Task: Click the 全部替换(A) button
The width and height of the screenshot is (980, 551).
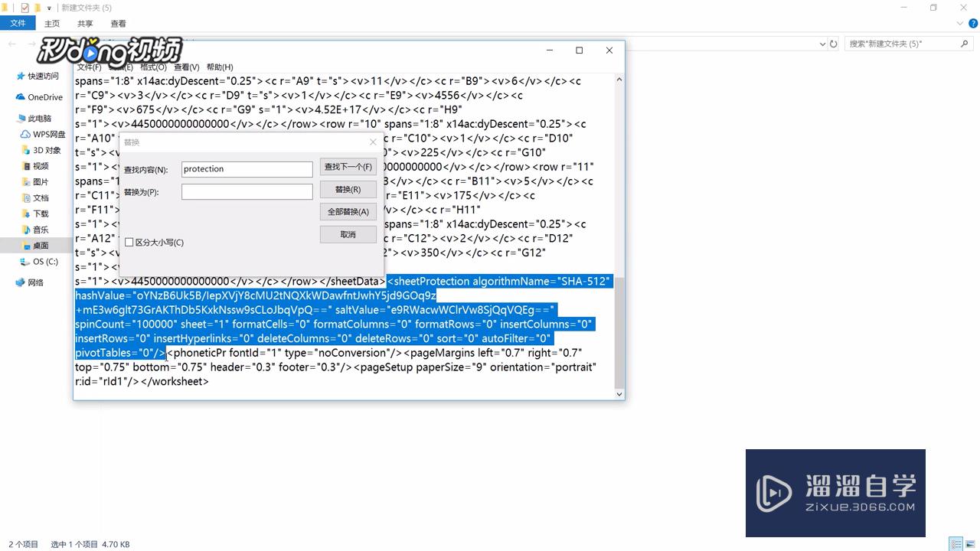Action: (x=348, y=212)
